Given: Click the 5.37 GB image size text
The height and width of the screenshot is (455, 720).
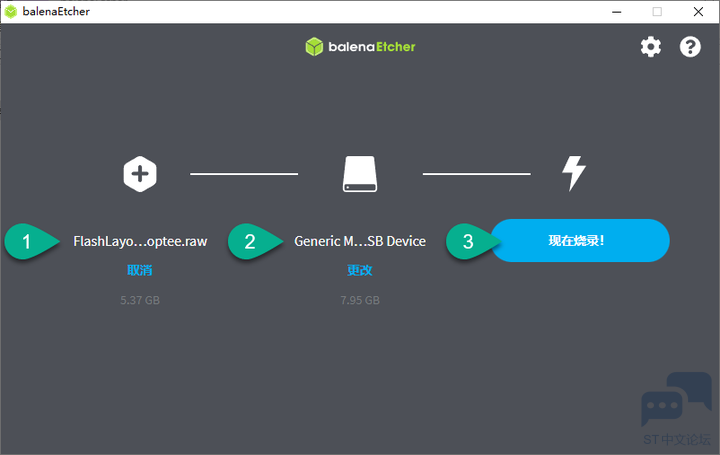Looking at the screenshot, I should 140,300.
